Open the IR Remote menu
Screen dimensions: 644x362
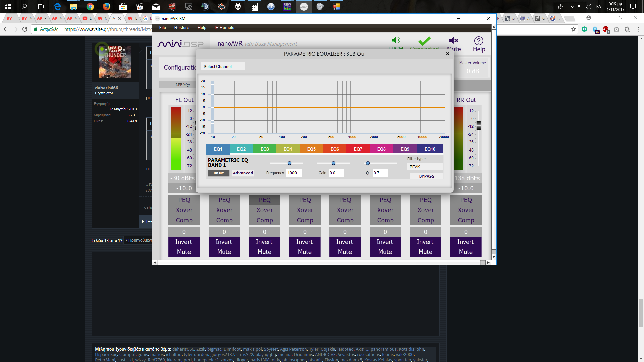click(224, 28)
